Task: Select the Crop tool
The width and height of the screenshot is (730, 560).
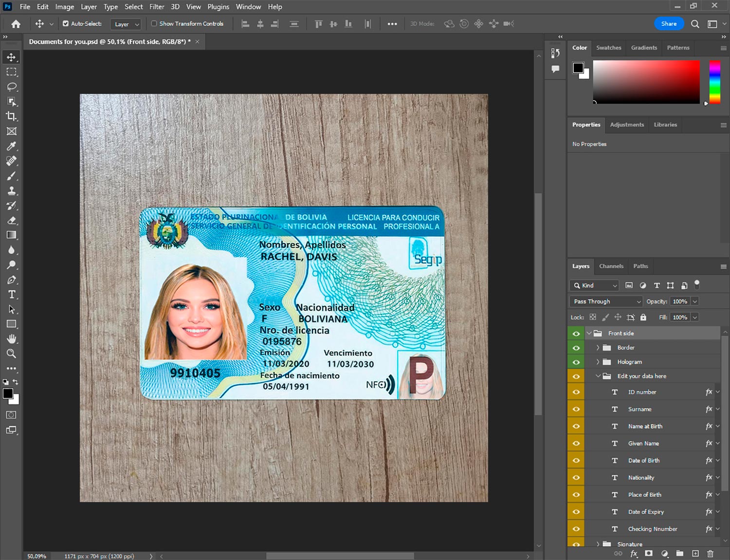Action: (12, 116)
